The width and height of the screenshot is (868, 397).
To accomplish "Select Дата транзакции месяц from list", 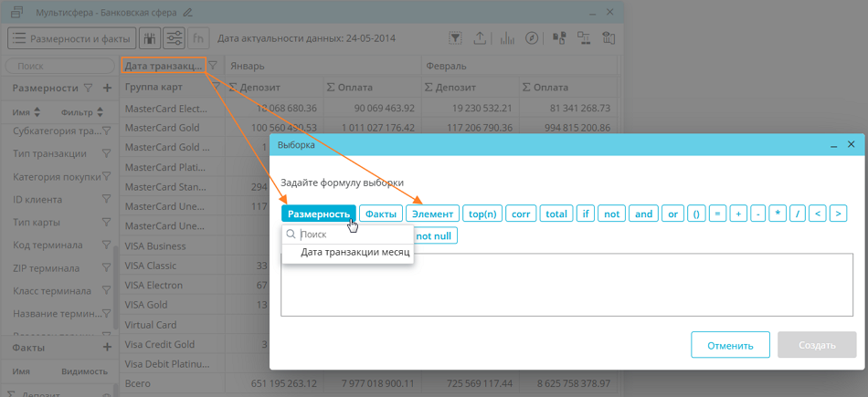I will click(x=355, y=252).
